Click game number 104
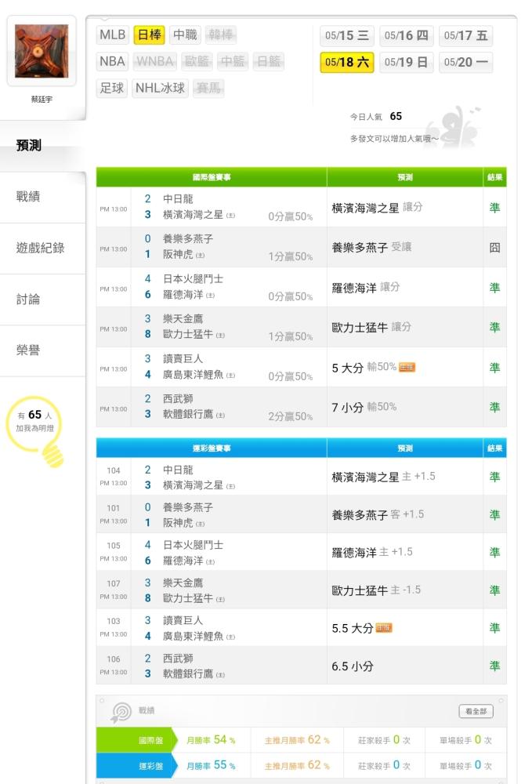Screen dimensions: 532x784 click(114, 470)
